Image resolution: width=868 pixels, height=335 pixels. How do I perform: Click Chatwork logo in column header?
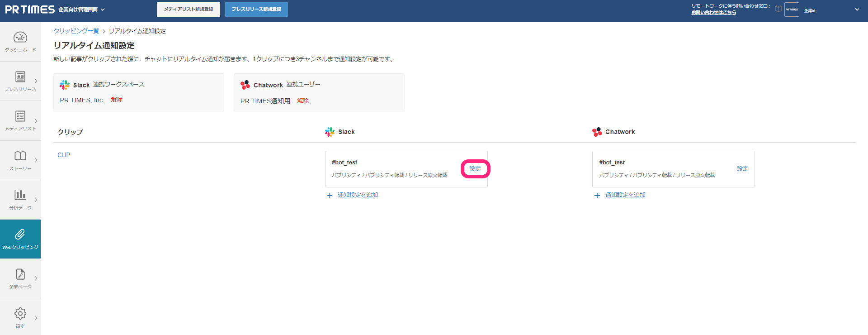597,132
